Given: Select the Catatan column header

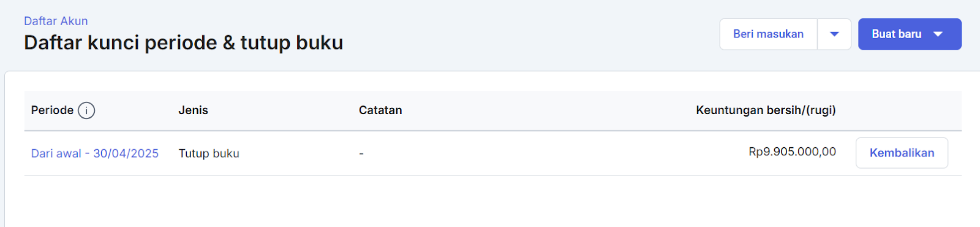Looking at the screenshot, I should point(380,110).
